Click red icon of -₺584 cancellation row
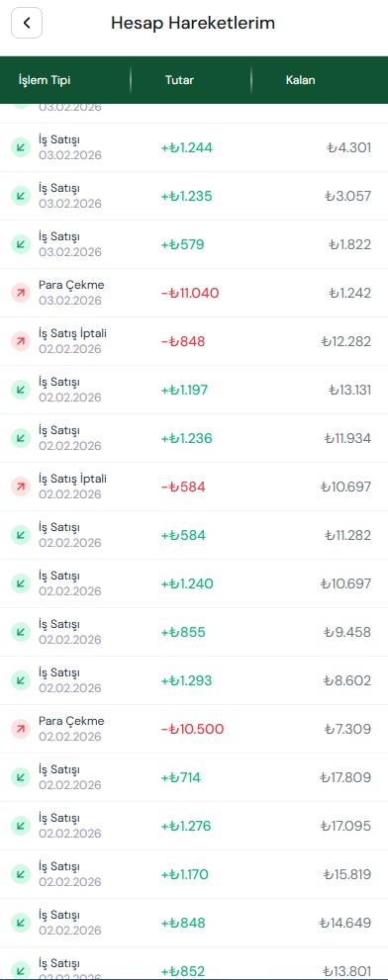This screenshot has width=388, height=980. (x=21, y=487)
